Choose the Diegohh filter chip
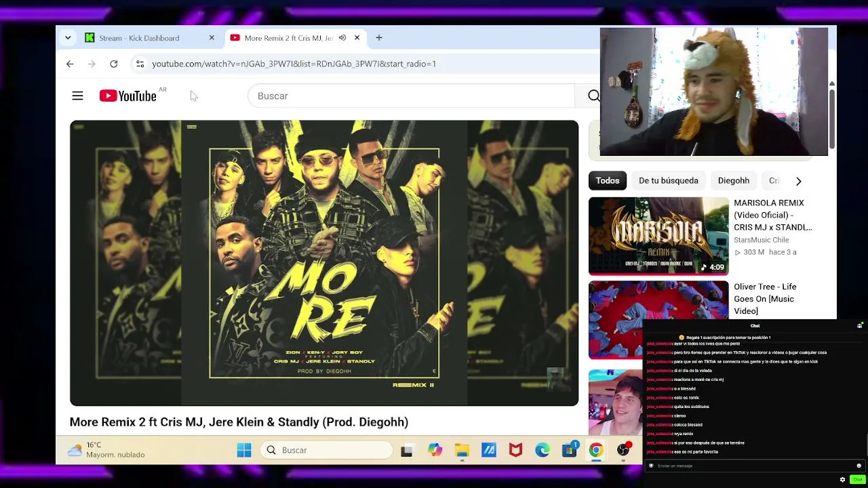868x488 pixels. [x=734, y=181]
